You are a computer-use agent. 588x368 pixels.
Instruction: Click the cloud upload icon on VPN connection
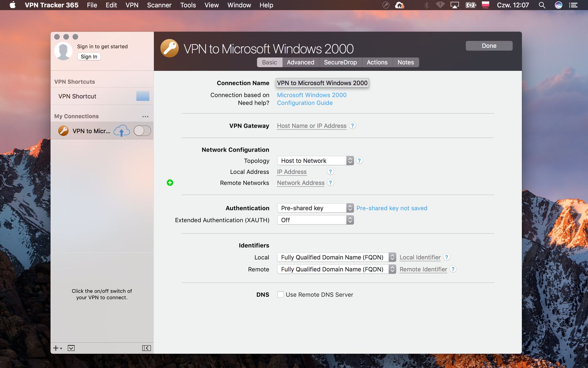pos(122,131)
